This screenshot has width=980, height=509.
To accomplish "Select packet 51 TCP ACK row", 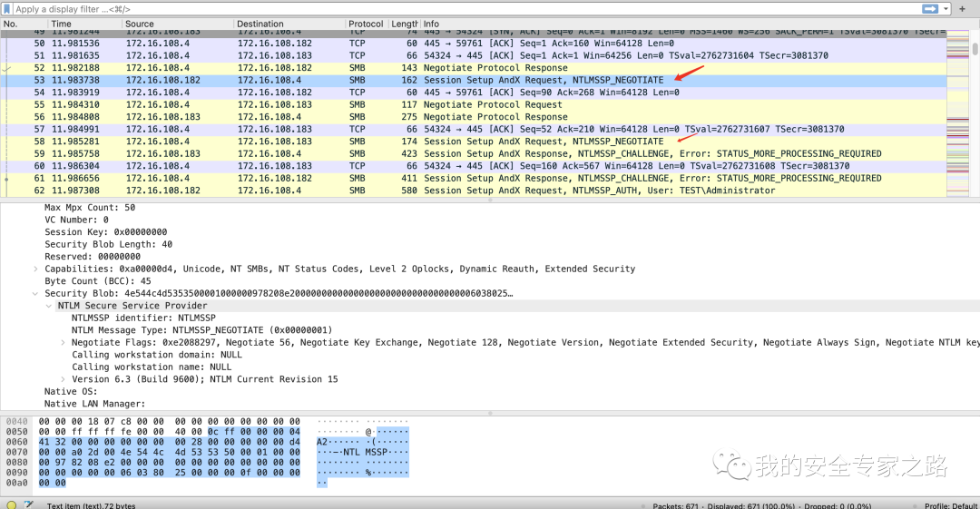I will tap(473, 55).
